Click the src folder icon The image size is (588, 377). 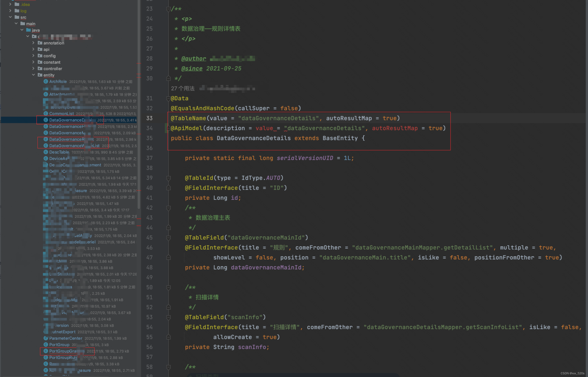click(17, 17)
